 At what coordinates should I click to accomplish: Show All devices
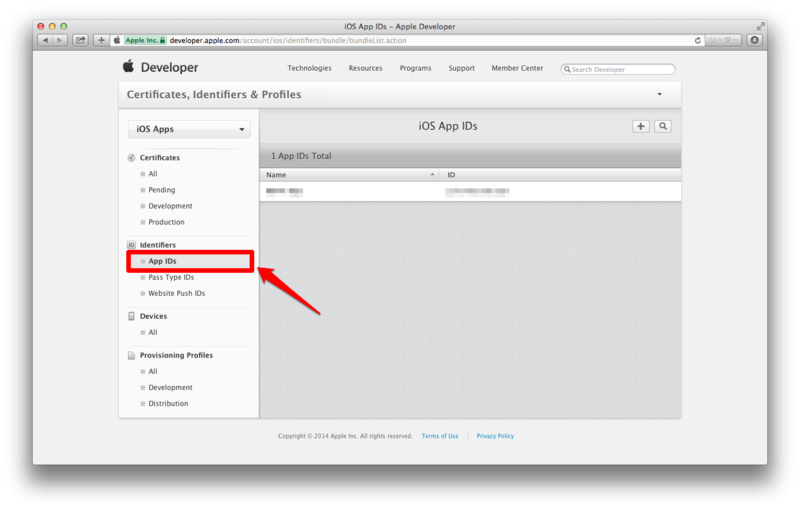[x=153, y=333]
